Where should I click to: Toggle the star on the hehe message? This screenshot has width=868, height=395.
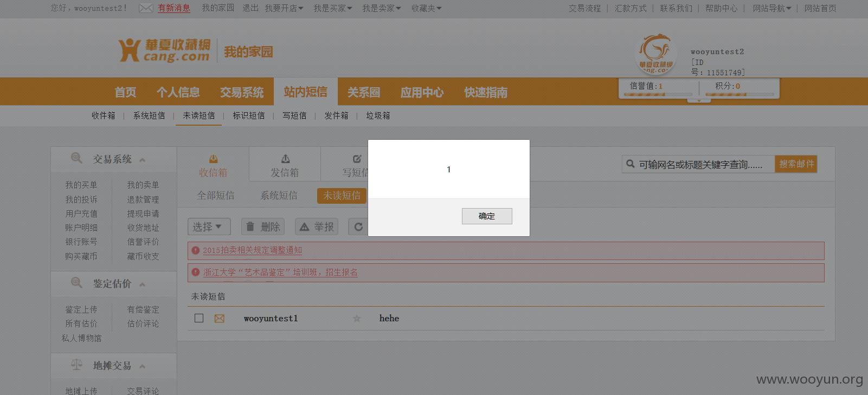(x=357, y=319)
